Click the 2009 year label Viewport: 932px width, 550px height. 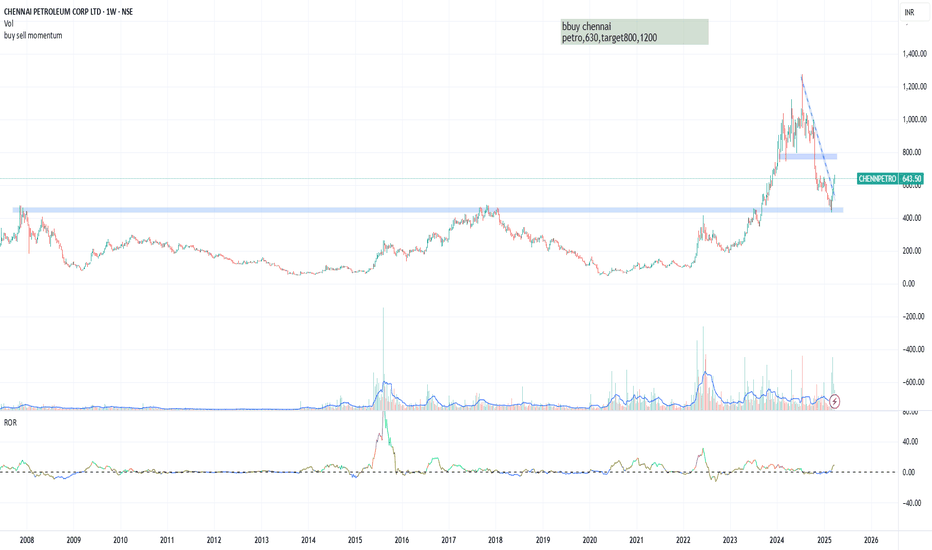click(x=74, y=540)
